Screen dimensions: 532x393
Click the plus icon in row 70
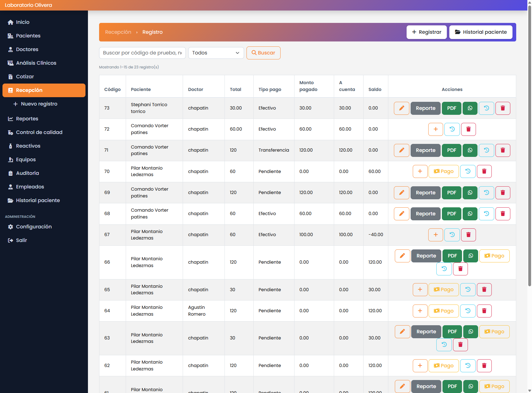(420, 171)
